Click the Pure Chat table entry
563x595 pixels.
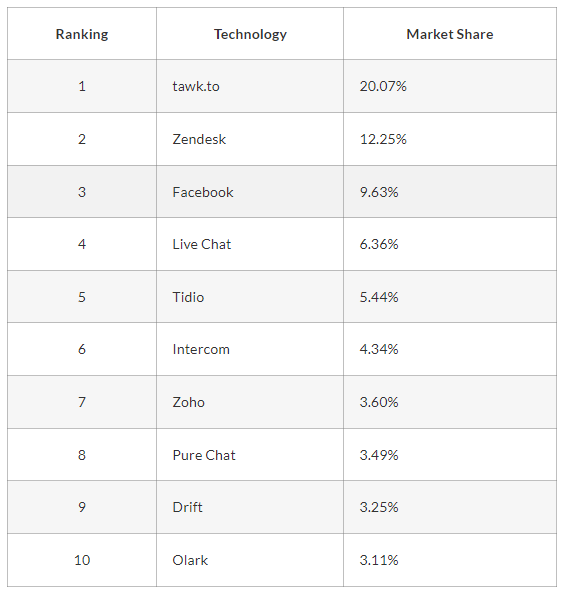tap(204, 455)
